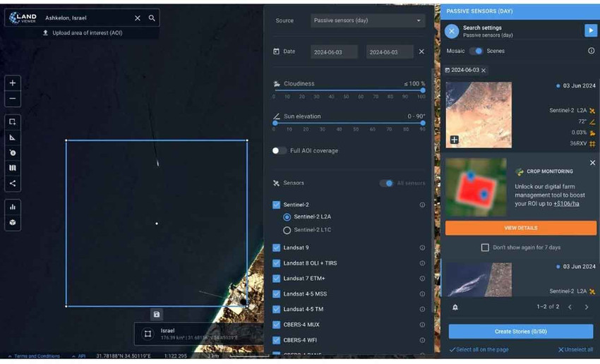The width and height of the screenshot is (600, 364).
Task: Select the draw AOI rectangle tool
Action: point(13,122)
